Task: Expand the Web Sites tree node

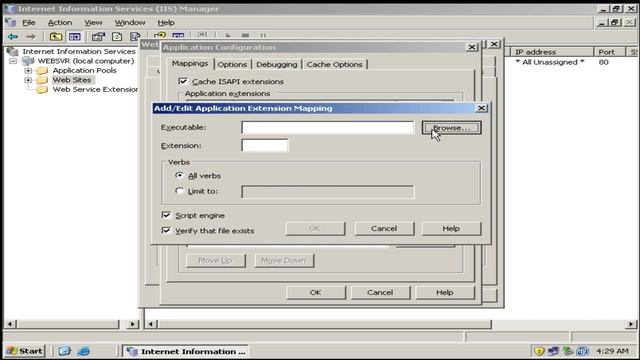Action: (x=28, y=80)
